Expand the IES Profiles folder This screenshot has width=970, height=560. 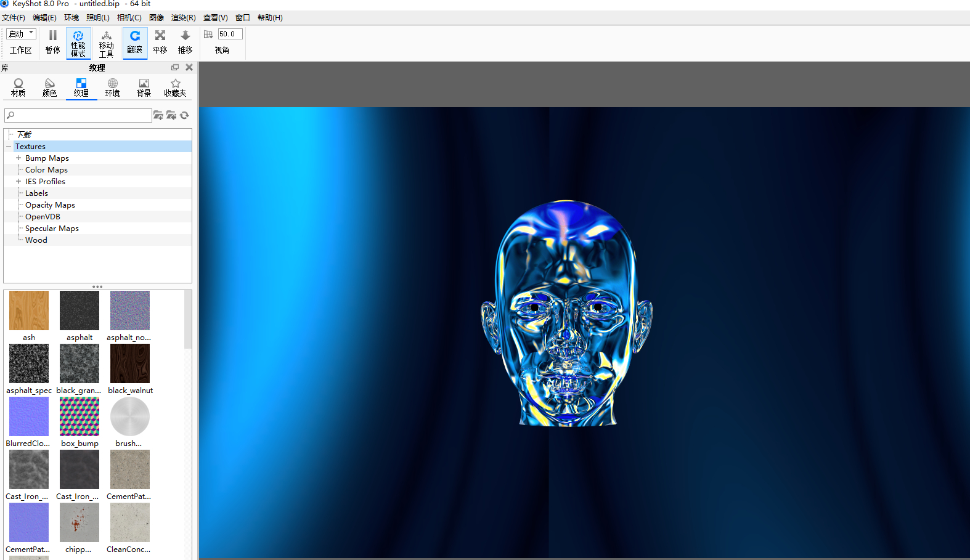(18, 182)
